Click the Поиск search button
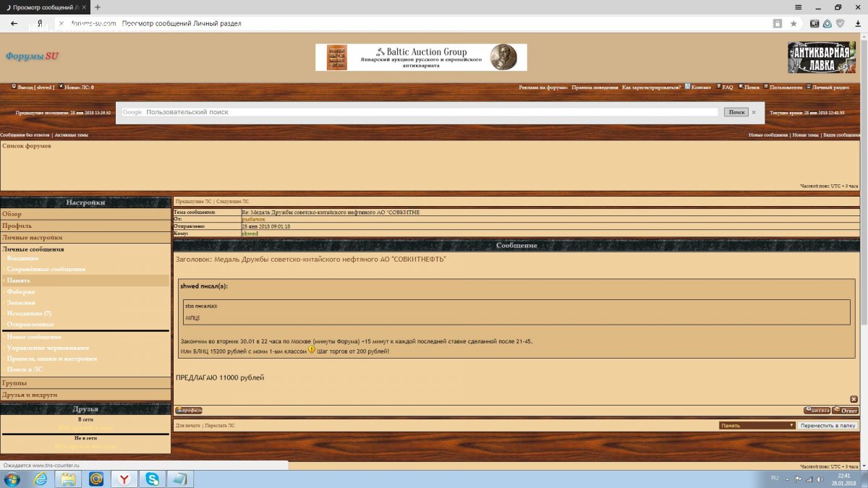Viewport: 868px width, 488px height. pos(736,112)
